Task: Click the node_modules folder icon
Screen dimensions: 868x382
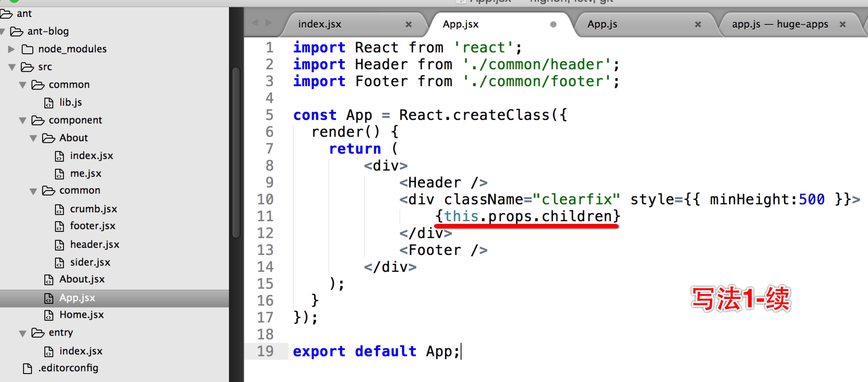Action: pos(27,49)
